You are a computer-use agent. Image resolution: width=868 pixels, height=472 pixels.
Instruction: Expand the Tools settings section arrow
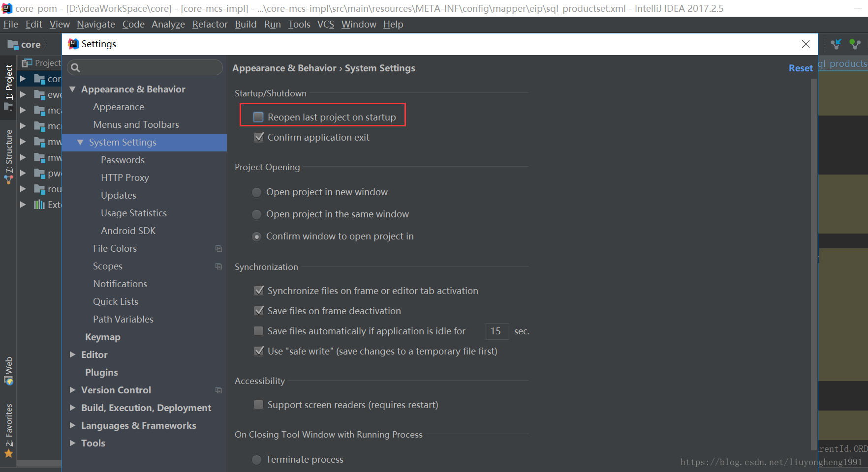[72, 443]
